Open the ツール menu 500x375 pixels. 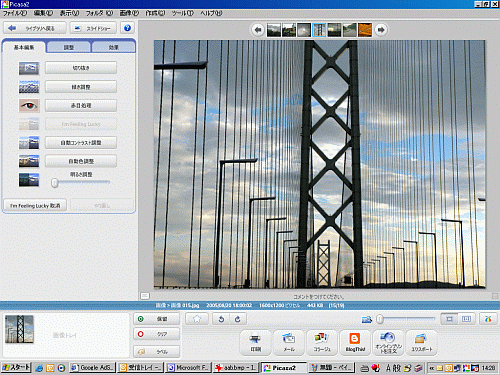click(x=182, y=13)
